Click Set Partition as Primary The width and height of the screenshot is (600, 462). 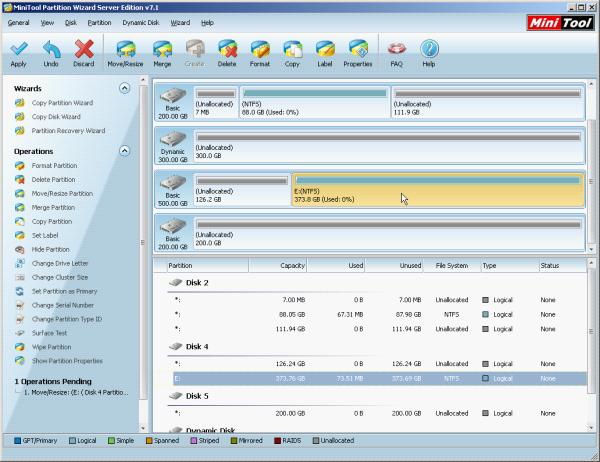click(x=65, y=291)
